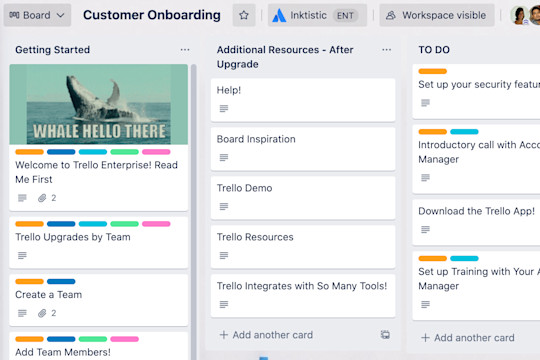Open Trello Integrates with So Many Tools! card
The width and height of the screenshot is (540, 360).
click(x=303, y=296)
